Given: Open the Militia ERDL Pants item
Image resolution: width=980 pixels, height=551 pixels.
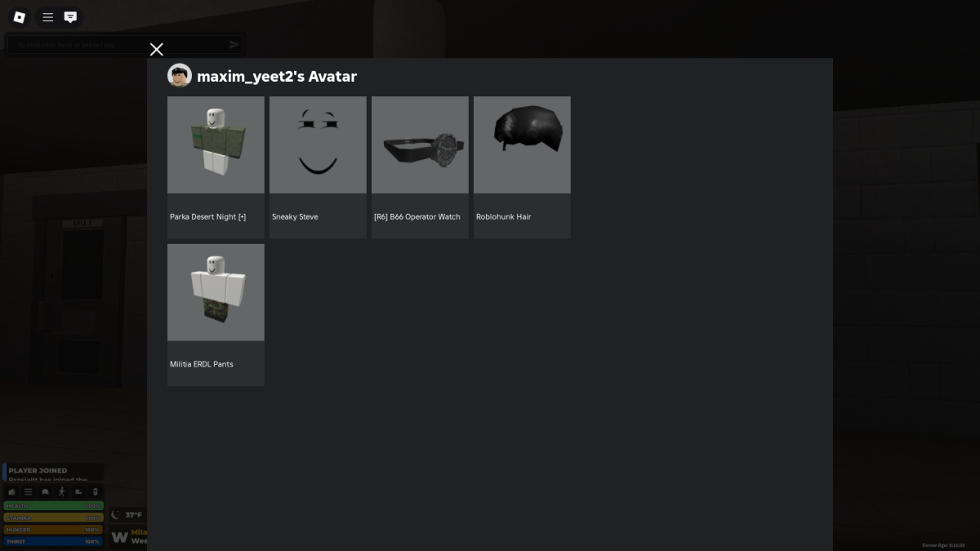Looking at the screenshot, I should tap(216, 292).
